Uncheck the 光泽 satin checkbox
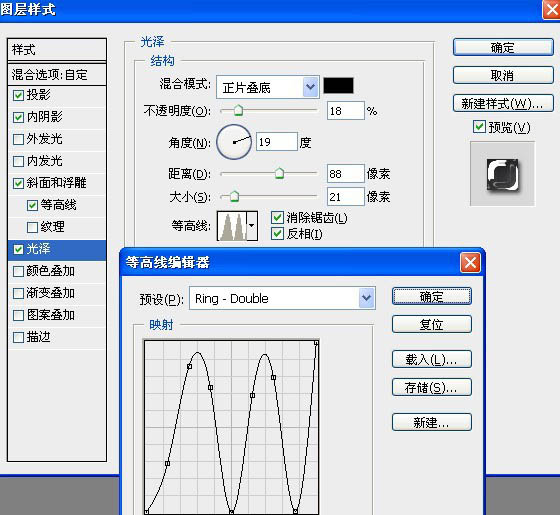 [x=18, y=249]
